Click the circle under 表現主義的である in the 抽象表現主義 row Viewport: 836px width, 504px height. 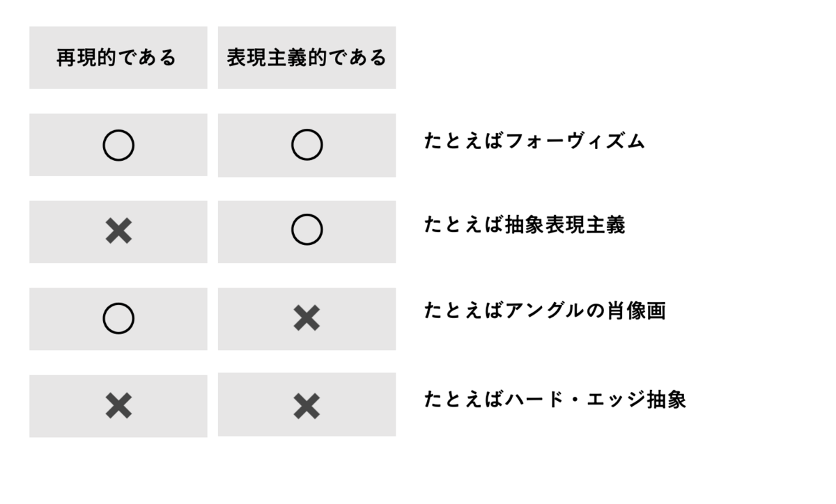point(307,231)
